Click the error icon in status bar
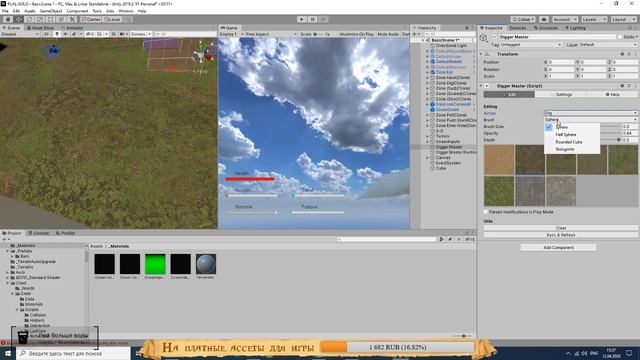Viewport: 640px width, 360px height. 3,343
